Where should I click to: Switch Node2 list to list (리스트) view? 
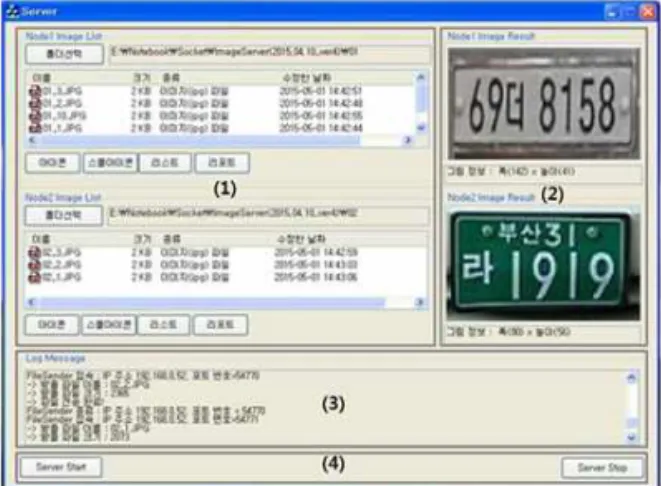(163, 325)
